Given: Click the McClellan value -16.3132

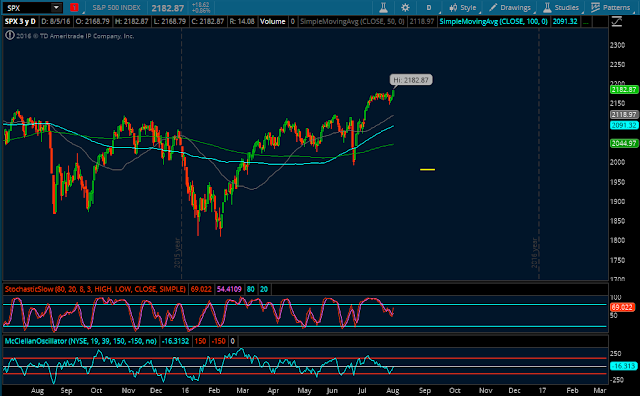Looking at the screenshot, I should click(x=176, y=341).
